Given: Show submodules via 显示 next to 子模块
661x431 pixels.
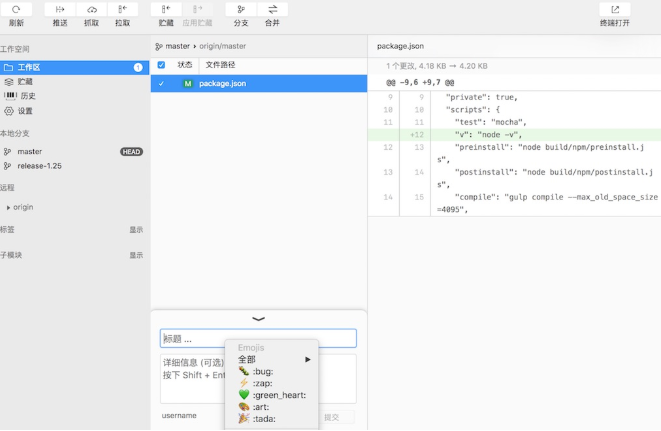Looking at the screenshot, I should [x=136, y=255].
